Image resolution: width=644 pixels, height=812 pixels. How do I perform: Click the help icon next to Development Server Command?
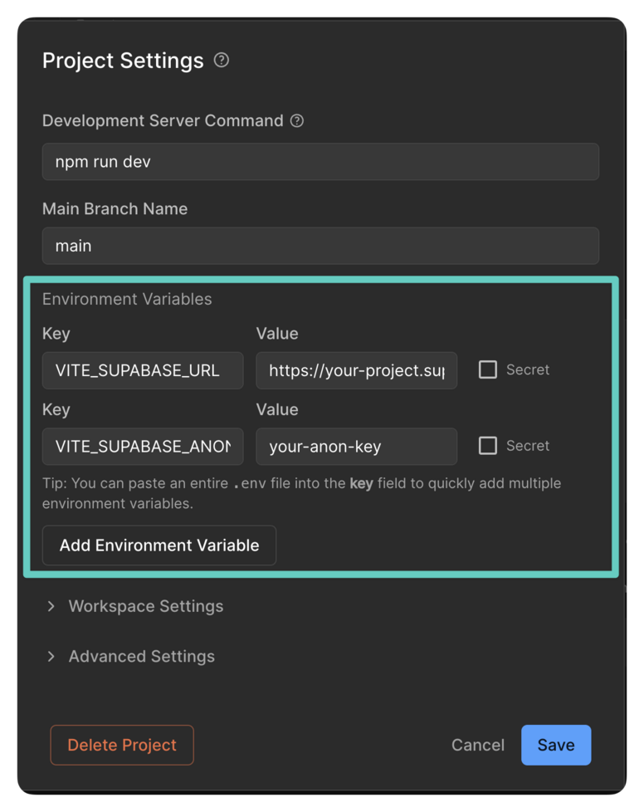(x=297, y=120)
